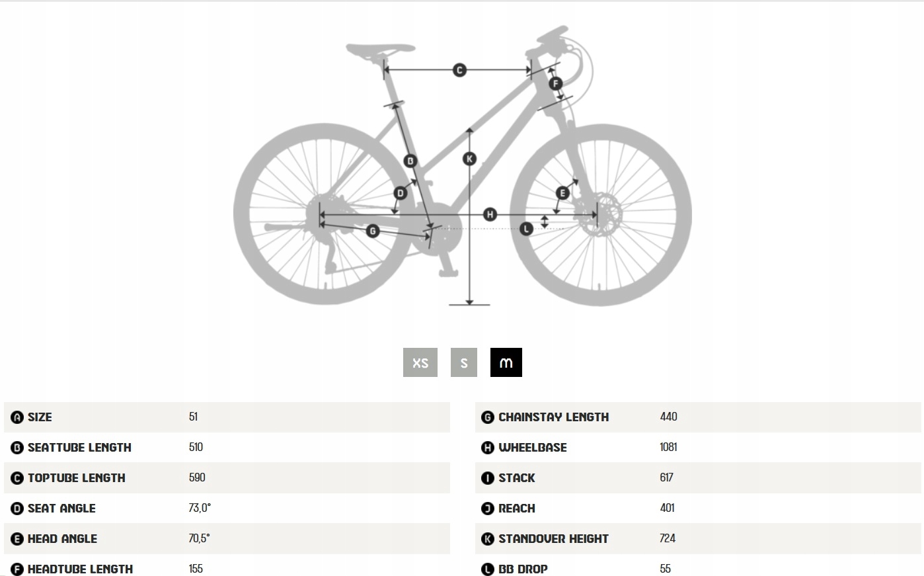The image size is (924, 576).
Task: Click the K standover marker on diagram
Action: click(469, 159)
